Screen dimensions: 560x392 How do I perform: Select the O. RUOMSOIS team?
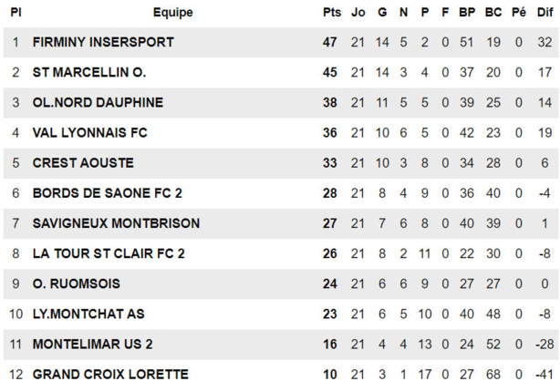click(76, 284)
